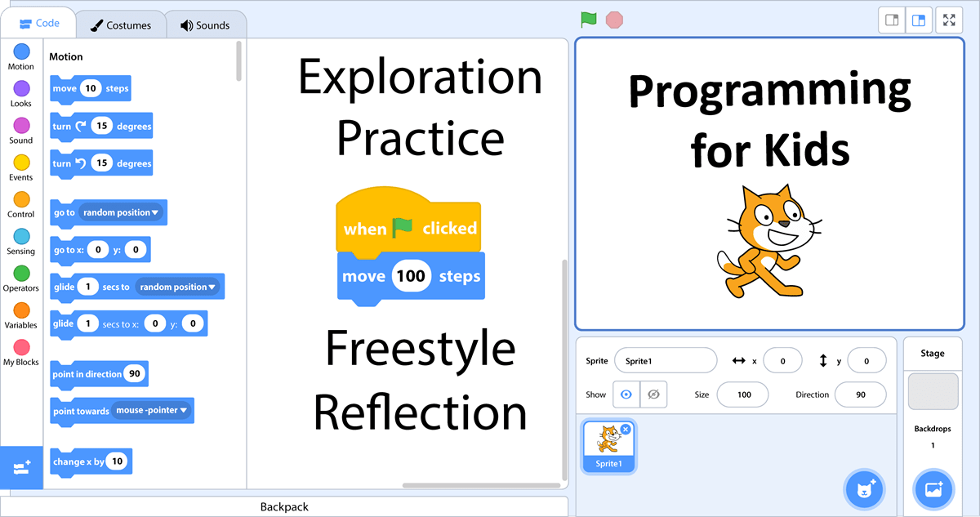
Task: Select the Operators blocks category
Action: 20,278
